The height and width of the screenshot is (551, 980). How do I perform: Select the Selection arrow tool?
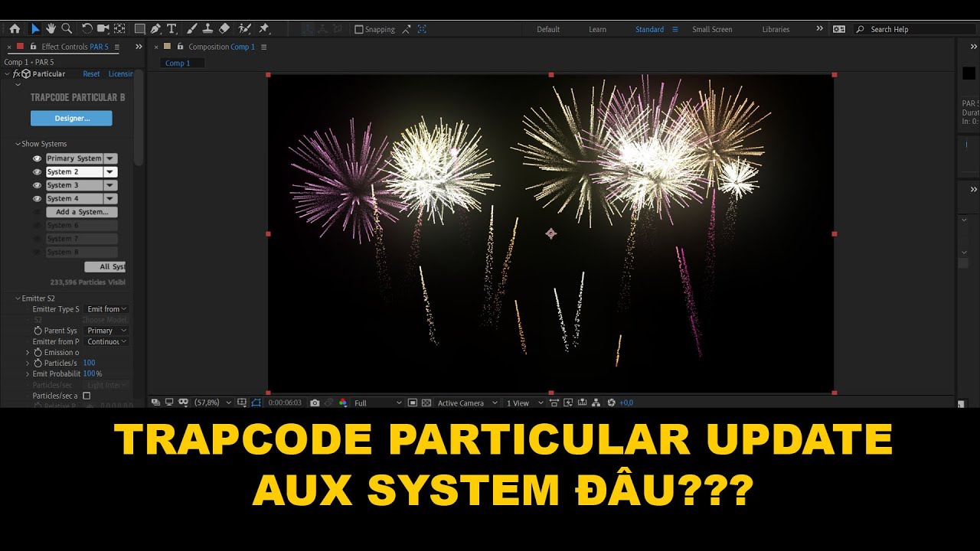coord(35,29)
